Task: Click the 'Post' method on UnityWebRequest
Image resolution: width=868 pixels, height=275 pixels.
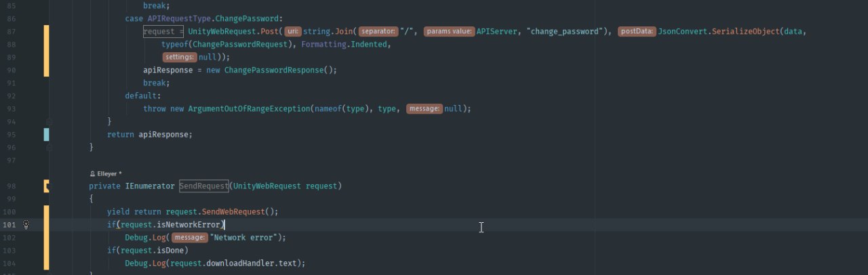Action: (269, 31)
